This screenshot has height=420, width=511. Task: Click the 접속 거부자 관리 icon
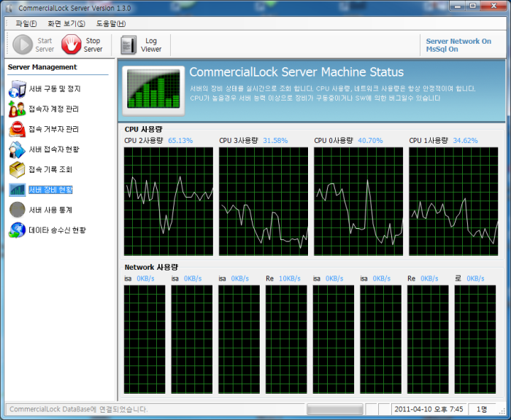pos(17,129)
